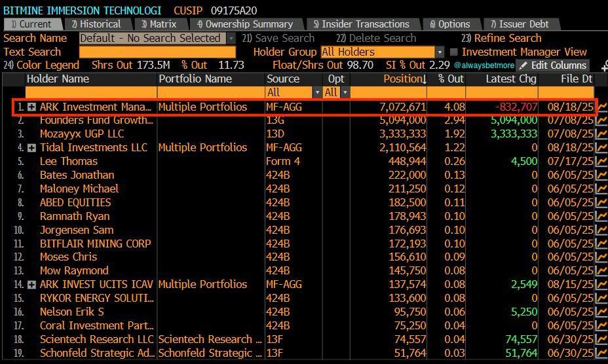This screenshot has height=364, width=608.
Task: Sort by the Holder Name column header
Action: point(58,79)
